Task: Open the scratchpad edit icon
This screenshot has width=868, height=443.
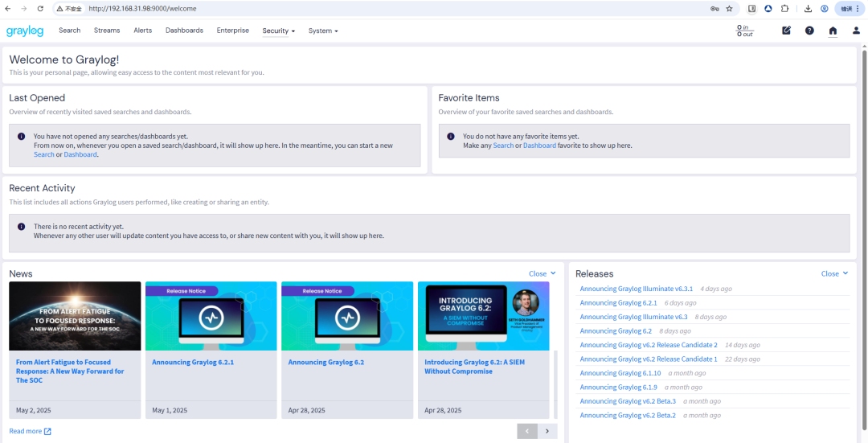Action: coord(786,31)
